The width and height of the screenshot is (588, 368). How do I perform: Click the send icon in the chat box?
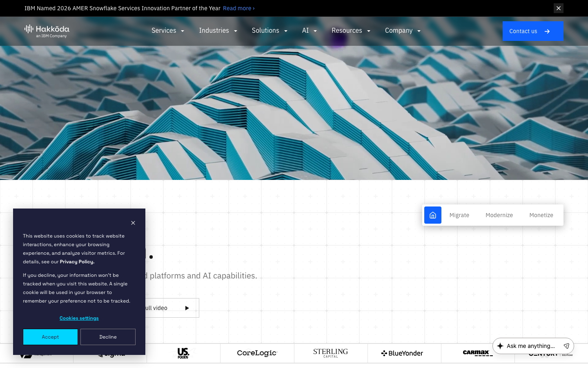click(x=566, y=346)
